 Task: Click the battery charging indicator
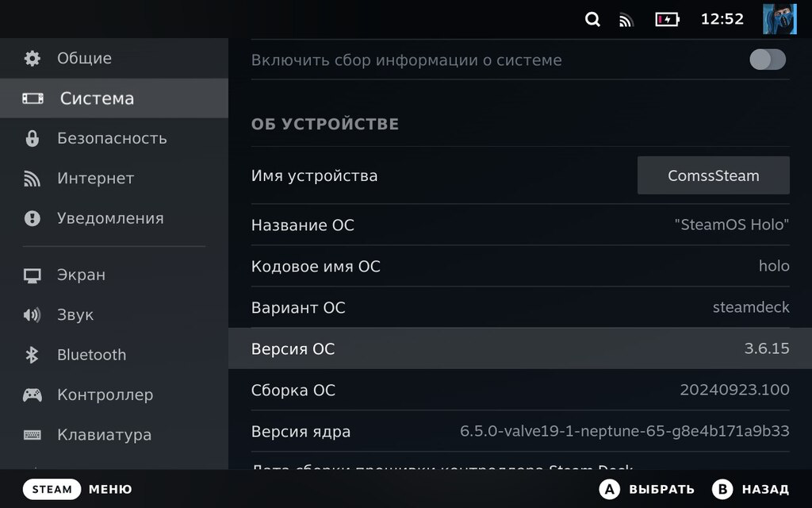point(667,19)
